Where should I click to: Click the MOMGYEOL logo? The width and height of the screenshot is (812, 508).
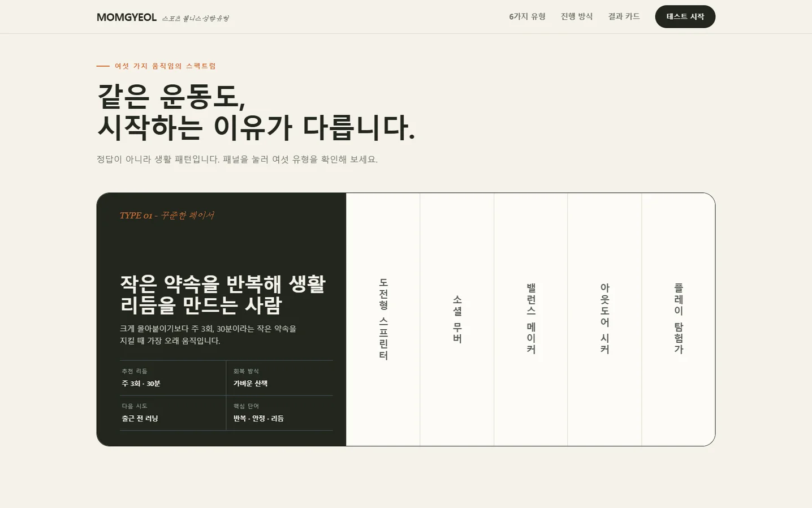[x=127, y=17]
